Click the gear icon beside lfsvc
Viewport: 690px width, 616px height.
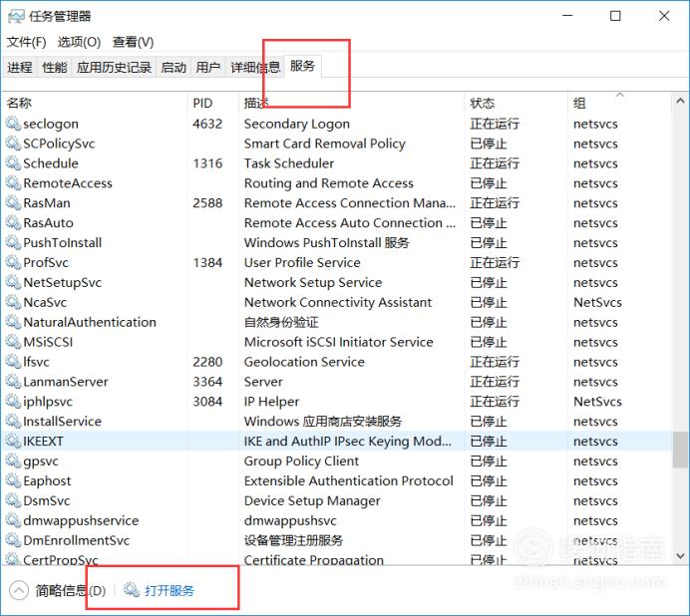click(x=13, y=362)
